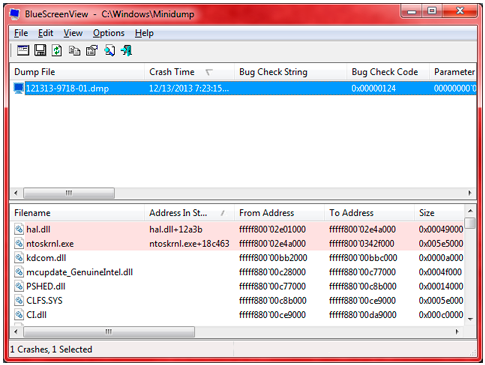
Task: Select the kdcom.dll row
Action: pos(237,258)
